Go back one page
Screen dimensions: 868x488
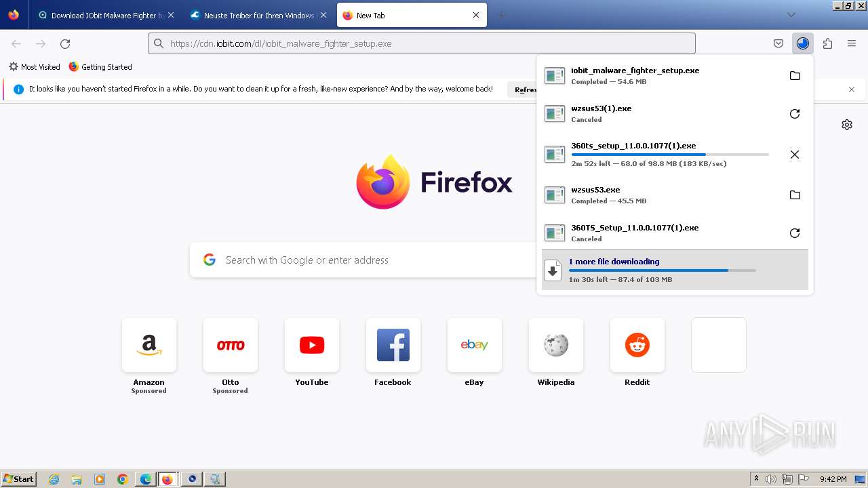click(16, 43)
